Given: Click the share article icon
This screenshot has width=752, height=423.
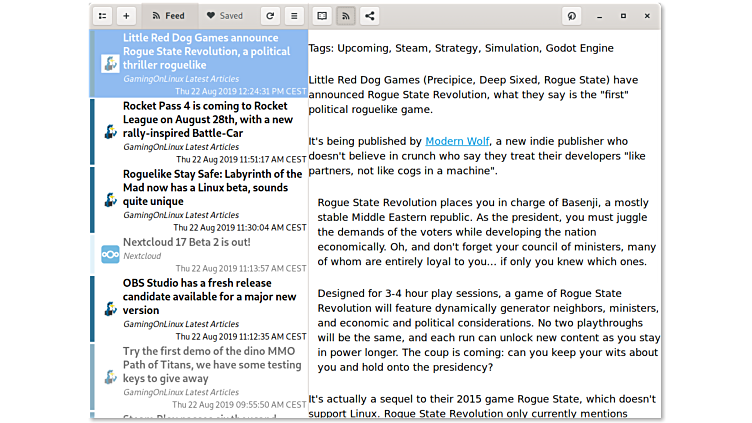Looking at the screenshot, I should click(370, 16).
